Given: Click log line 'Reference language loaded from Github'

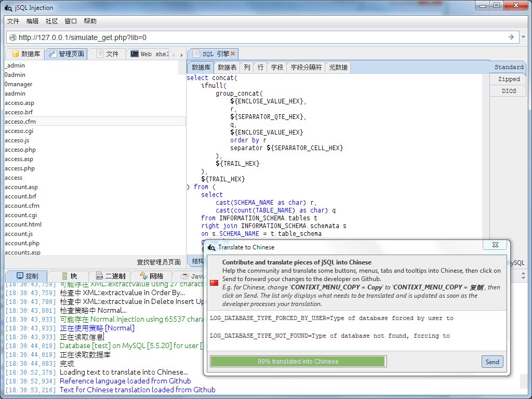Looking at the screenshot, I should [125, 381].
